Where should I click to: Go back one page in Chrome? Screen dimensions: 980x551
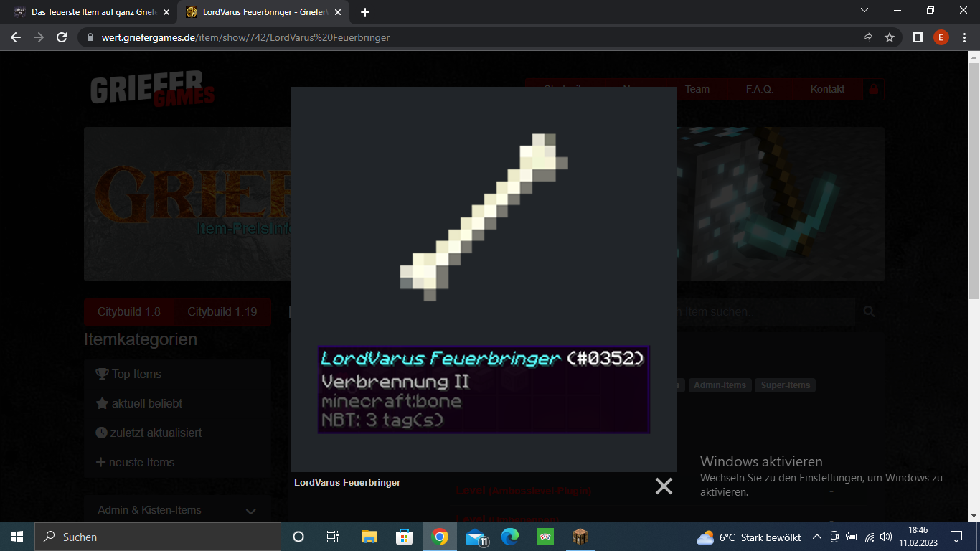point(16,37)
